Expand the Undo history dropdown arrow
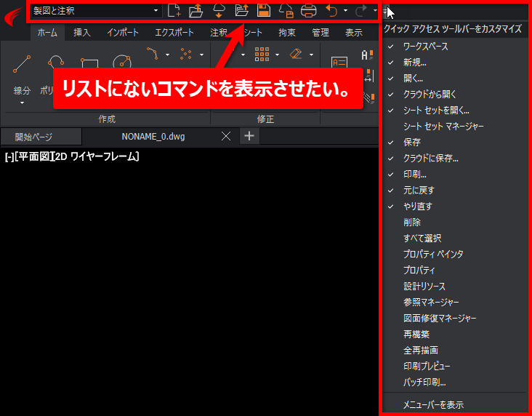The height and width of the screenshot is (416, 532). coord(345,10)
